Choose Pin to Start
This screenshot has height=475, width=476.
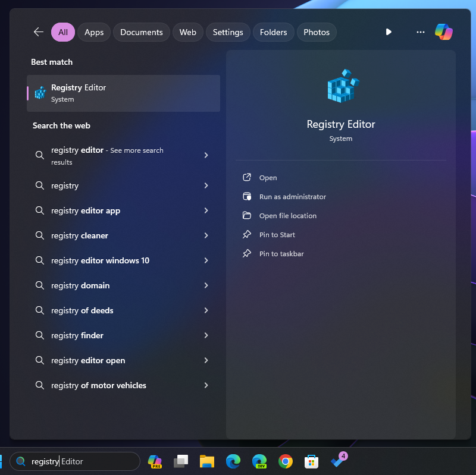click(277, 235)
